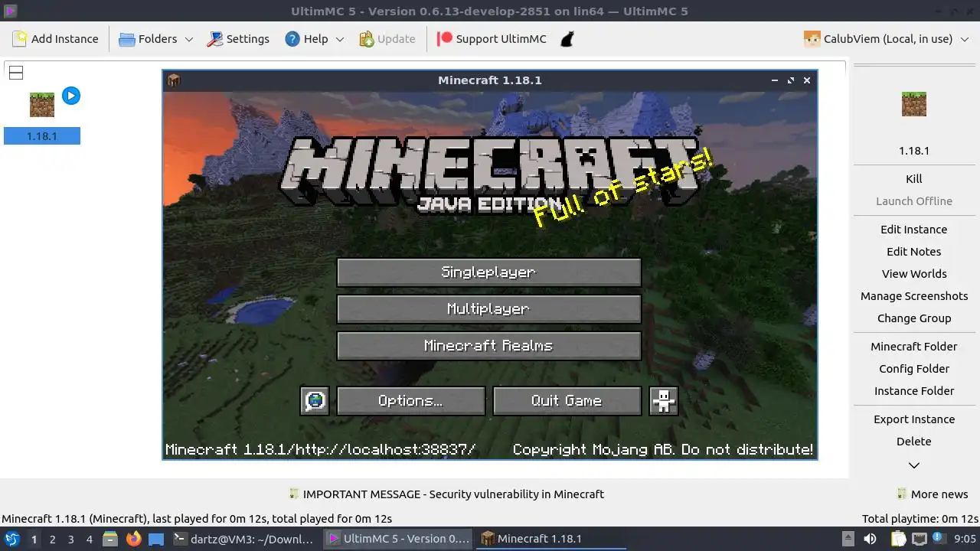
Task: Click Copyright Mojang AB text
Action: click(x=662, y=450)
